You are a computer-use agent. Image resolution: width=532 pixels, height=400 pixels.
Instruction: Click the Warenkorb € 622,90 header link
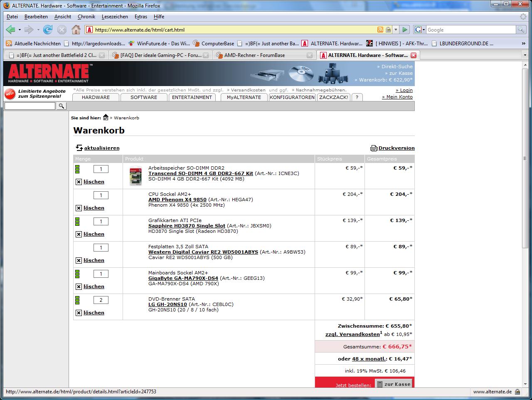(384, 80)
